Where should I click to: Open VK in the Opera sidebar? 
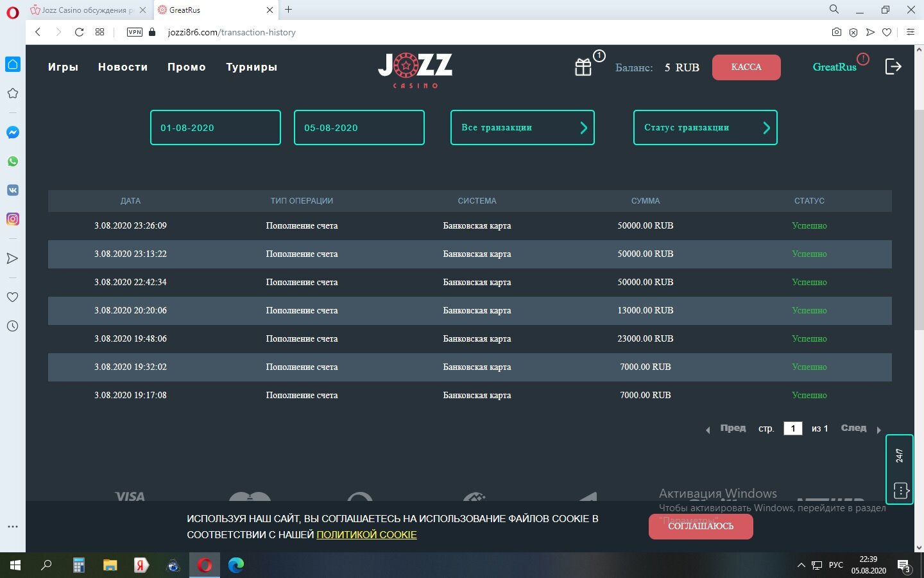tap(13, 190)
